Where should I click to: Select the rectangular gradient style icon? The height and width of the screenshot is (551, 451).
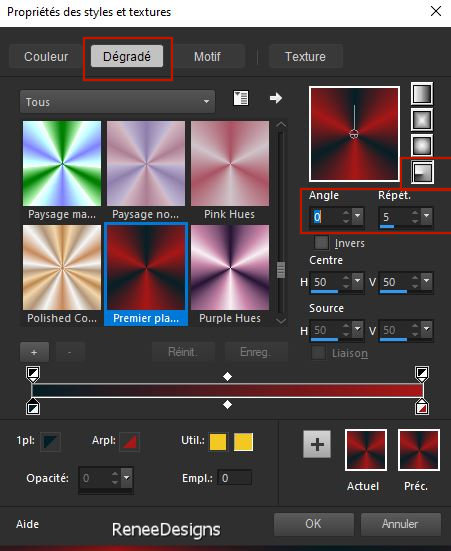421,120
